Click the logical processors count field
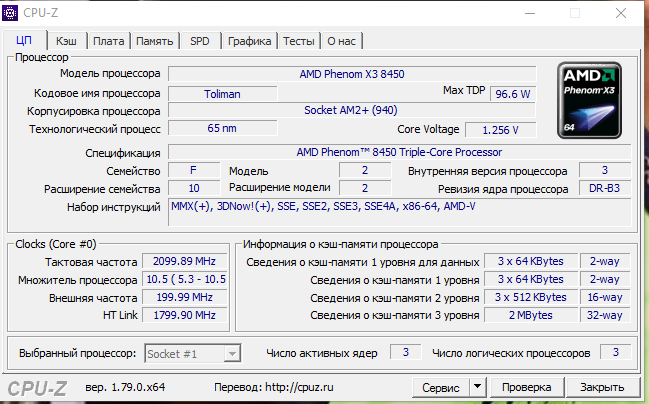The width and height of the screenshot is (649, 404). 615,352
